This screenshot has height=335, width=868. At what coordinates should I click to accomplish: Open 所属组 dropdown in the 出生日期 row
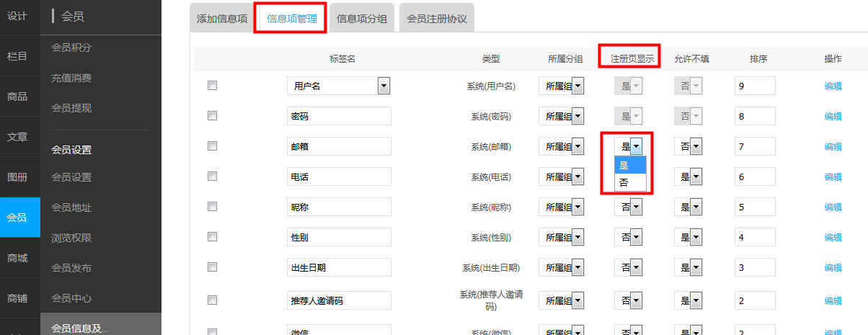(562, 267)
